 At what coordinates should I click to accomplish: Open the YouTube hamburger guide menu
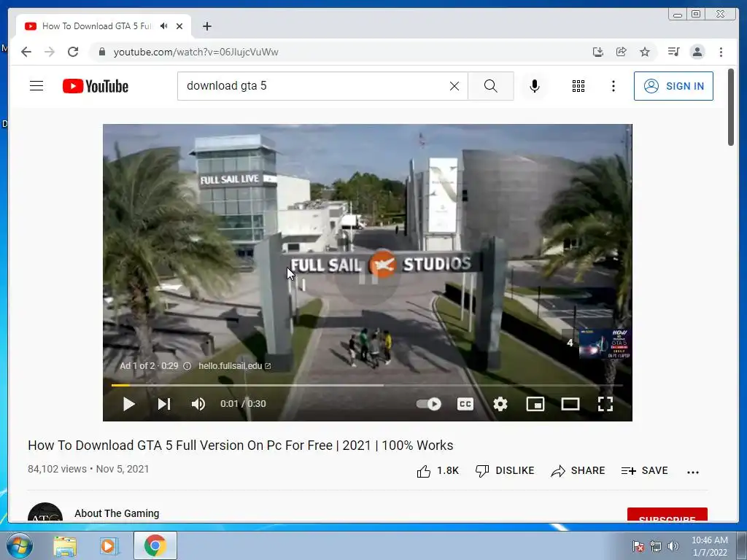point(36,86)
